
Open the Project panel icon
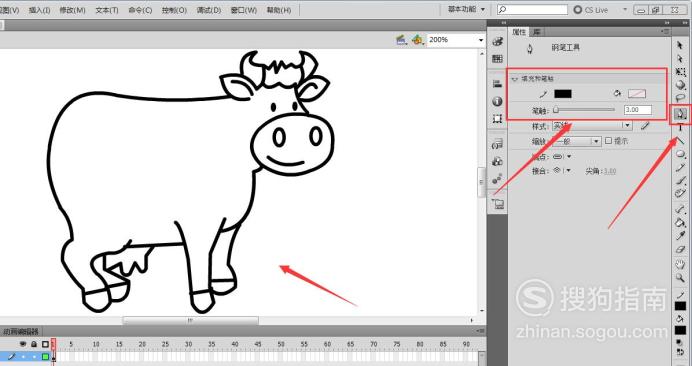click(x=497, y=204)
